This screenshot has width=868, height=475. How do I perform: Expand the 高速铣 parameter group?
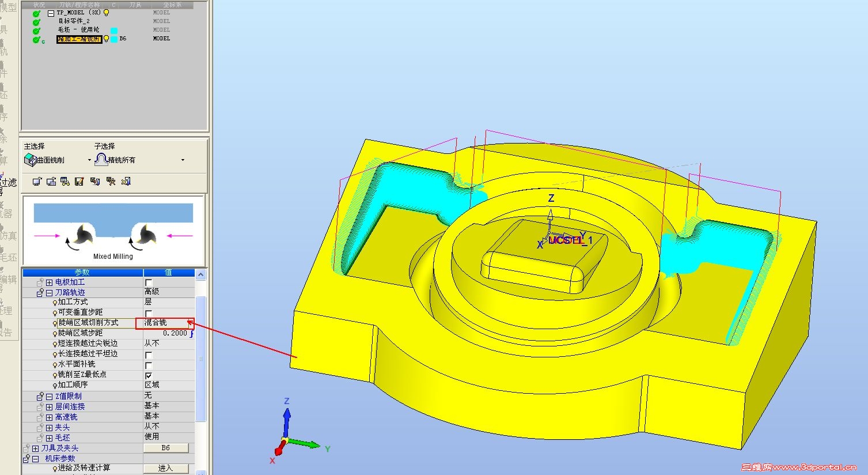click(x=50, y=417)
